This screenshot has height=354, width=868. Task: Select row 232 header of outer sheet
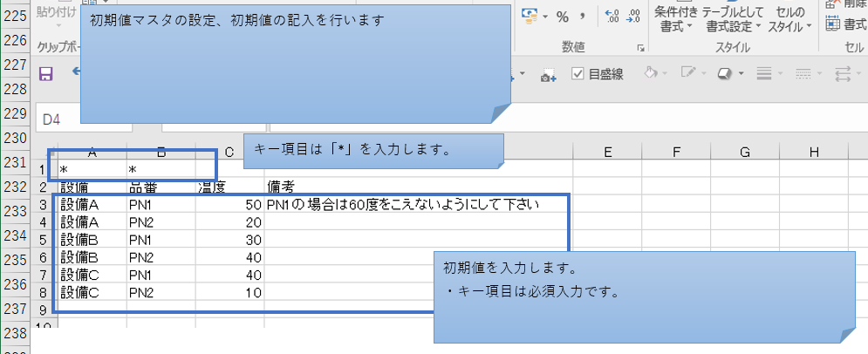(16, 187)
